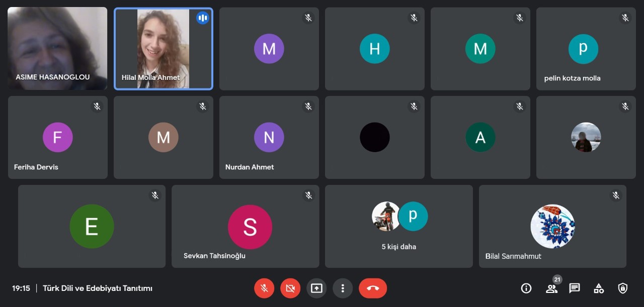The width and height of the screenshot is (644, 307).
Task: Open the activities shapes icon
Action: [x=599, y=288]
